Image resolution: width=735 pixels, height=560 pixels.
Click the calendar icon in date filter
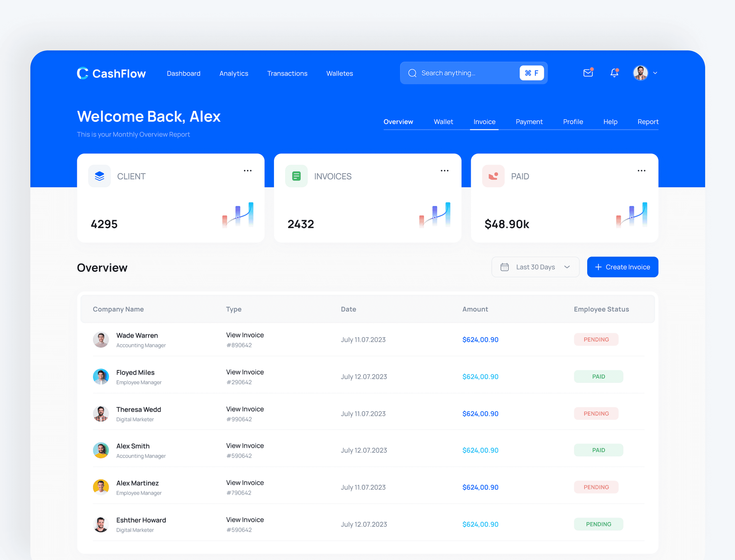click(504, 267)
